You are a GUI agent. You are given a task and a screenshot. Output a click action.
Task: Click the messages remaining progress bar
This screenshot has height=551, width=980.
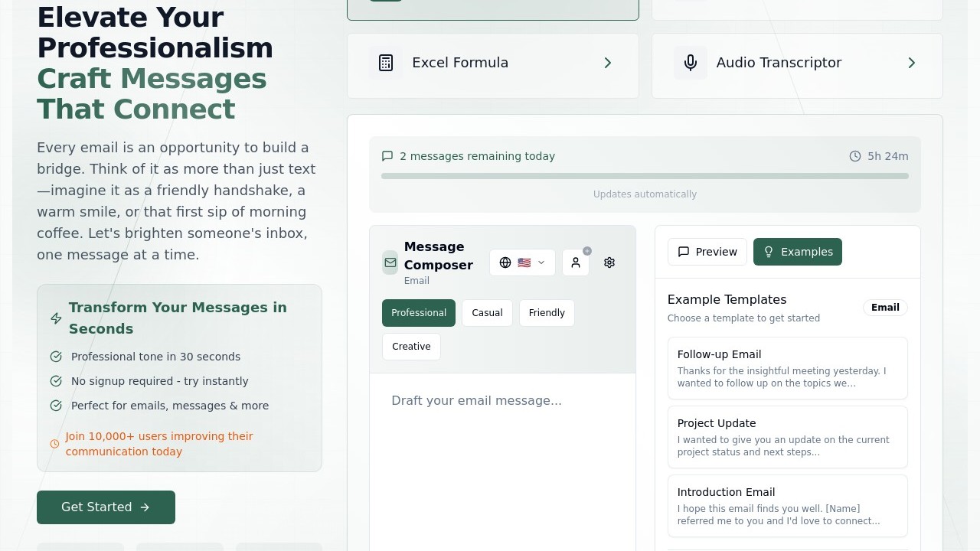[645, 176]
